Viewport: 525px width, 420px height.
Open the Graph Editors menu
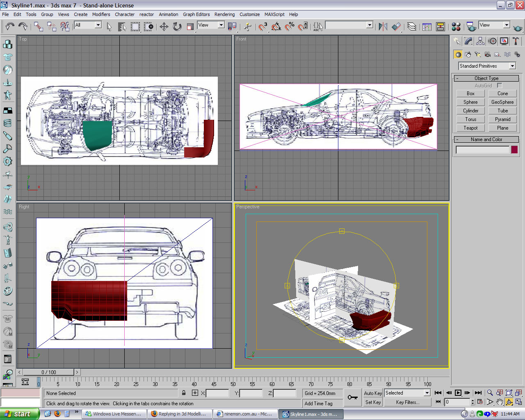pyautogui.click(x=196, y=14)
